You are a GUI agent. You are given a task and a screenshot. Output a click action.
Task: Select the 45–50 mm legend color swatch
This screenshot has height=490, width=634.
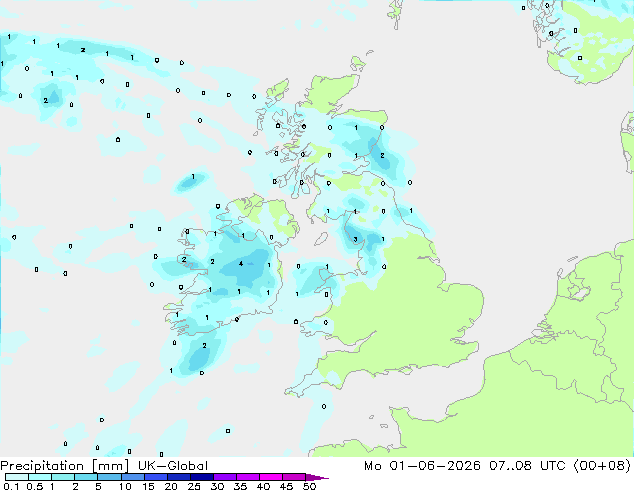[x=294, y=477]
